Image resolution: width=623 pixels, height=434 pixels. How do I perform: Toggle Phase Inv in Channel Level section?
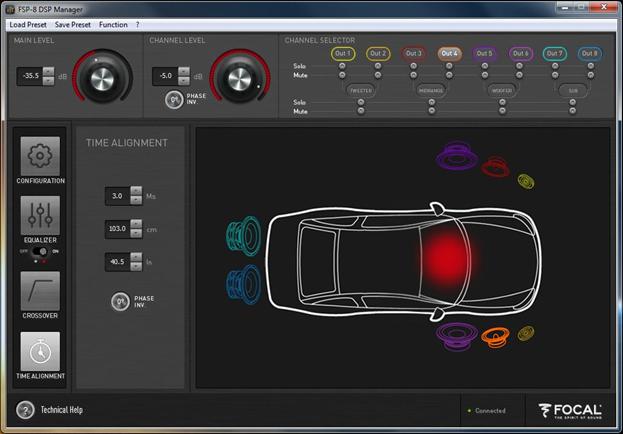tap(173, 99)
